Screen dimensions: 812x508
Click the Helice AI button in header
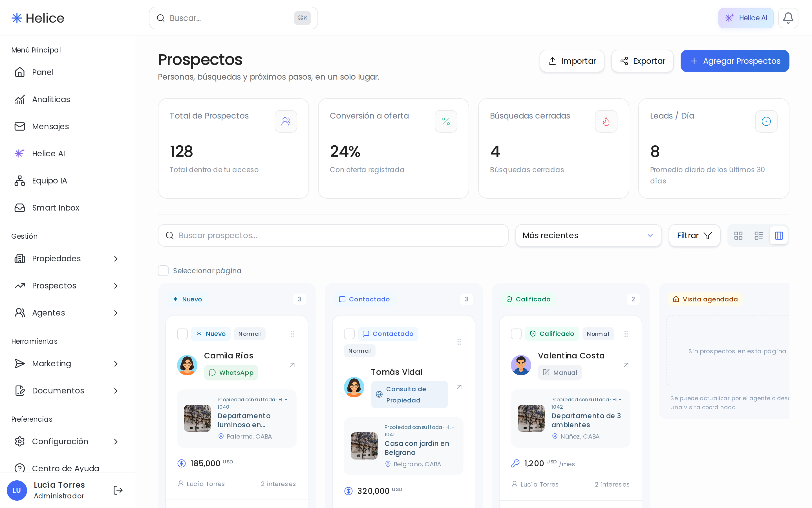pos(745,18)
